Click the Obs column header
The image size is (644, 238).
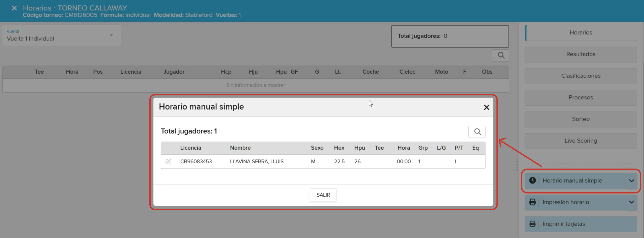coord(487,72)
